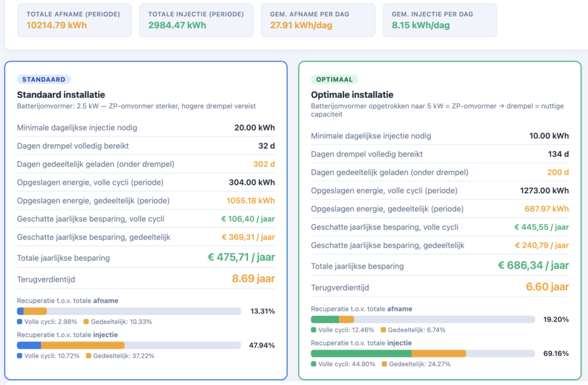The height and width of the screenshot is (385, 588).
Task: Click green swatch beside Volle cycli: 12.46%
Action: pyautogui.click(x=314, y=330)
